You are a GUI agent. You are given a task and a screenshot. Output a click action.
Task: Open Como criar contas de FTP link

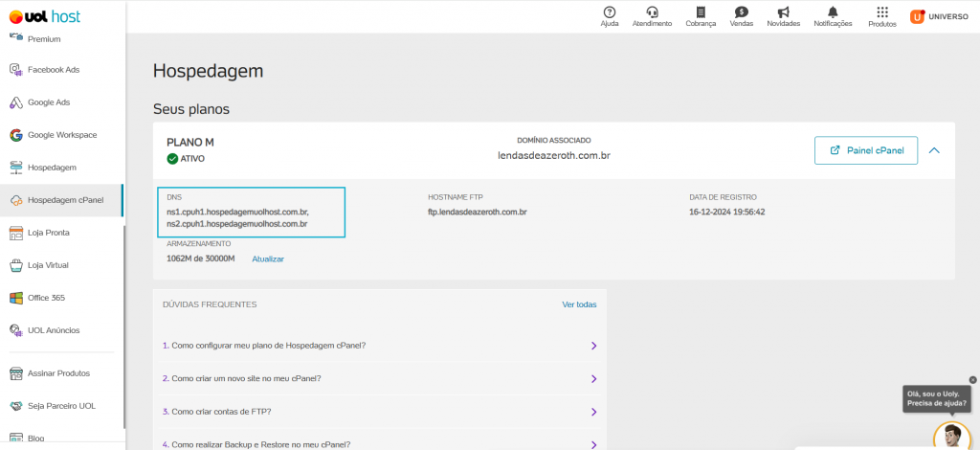pos(221,412)
